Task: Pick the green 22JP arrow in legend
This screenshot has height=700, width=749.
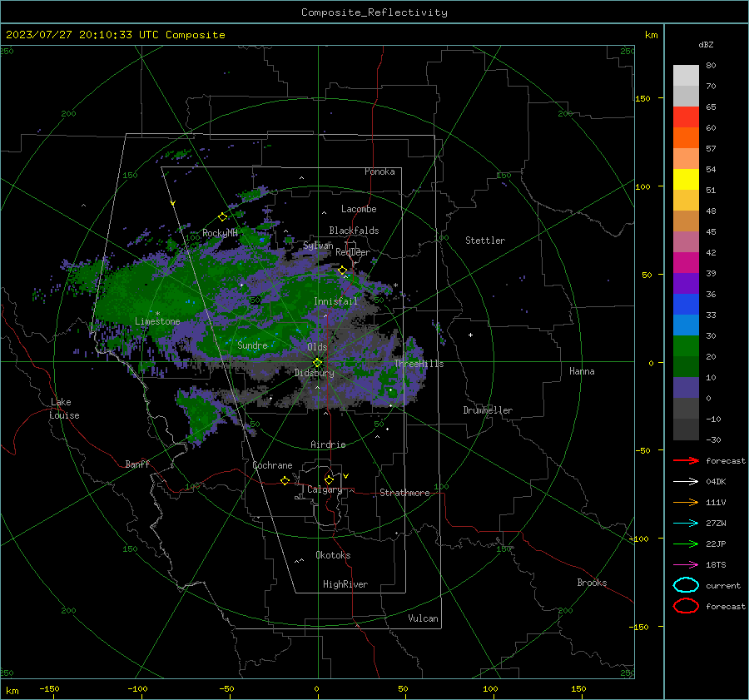Action: [686, 544]
